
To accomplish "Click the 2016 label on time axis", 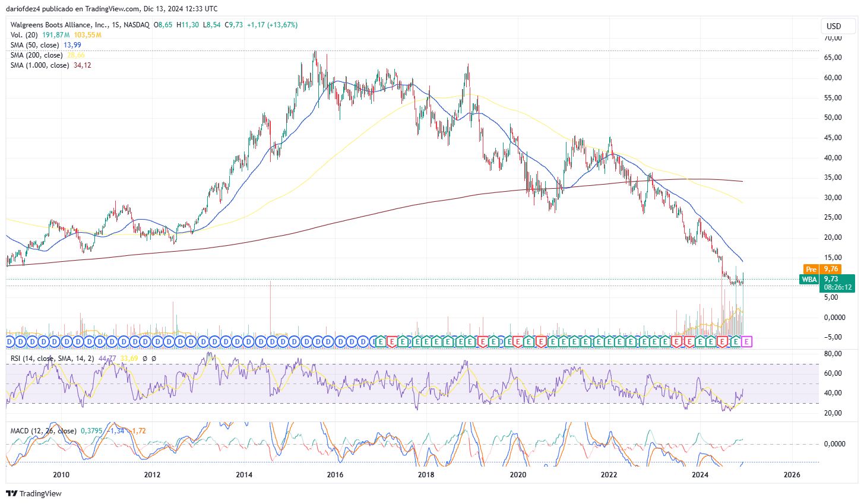I will tap(335, 474).
